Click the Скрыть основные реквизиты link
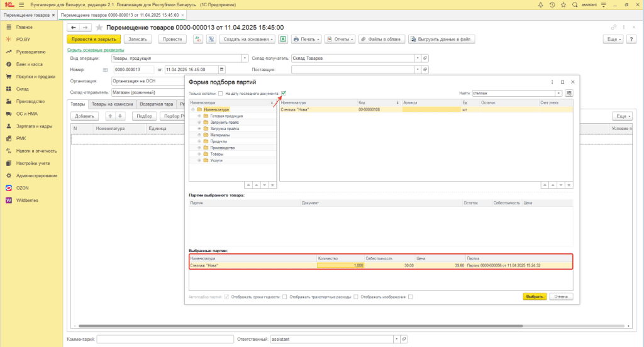The height and width of the screenshot is (347, 644). pyautogui.click(x=96, y=50)
